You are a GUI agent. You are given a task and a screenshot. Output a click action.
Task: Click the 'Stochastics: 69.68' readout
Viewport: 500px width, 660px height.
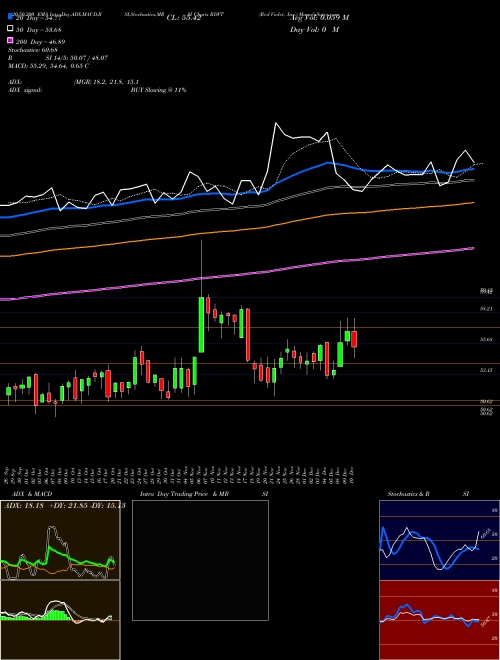pos(33,50)
